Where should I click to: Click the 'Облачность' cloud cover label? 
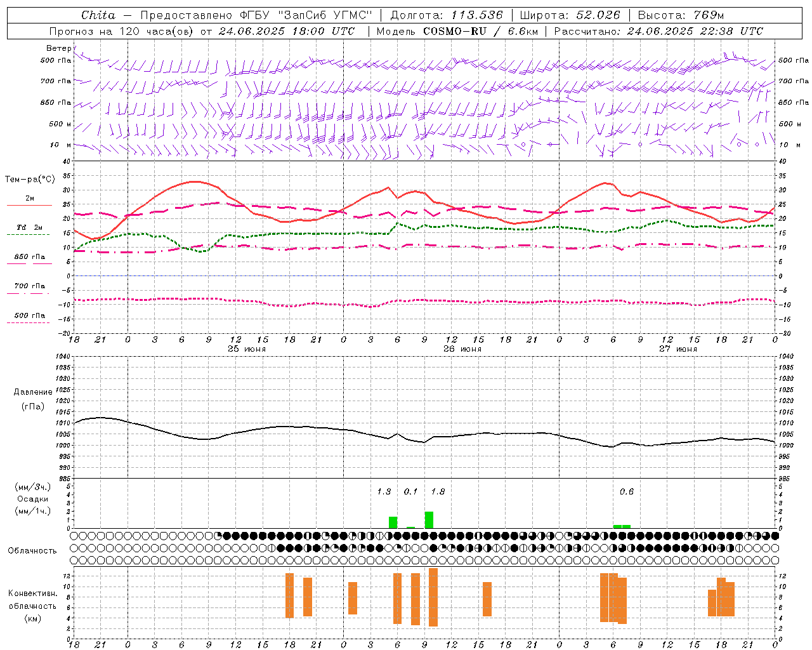click(32, 550)
